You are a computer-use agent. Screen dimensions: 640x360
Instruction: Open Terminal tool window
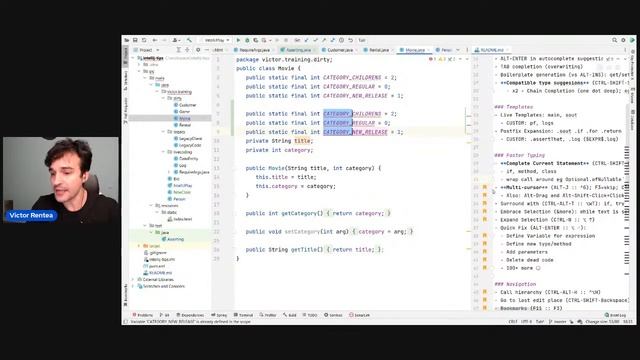coord(244,315)
